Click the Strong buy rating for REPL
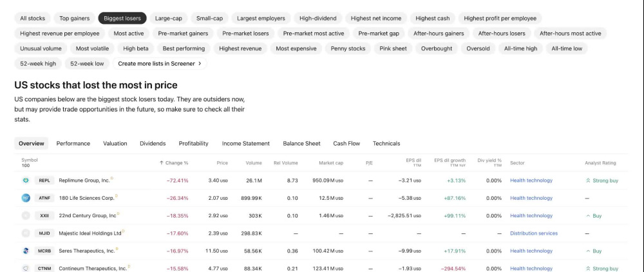This screenshot has width=644, height=272. click(601, 180)
